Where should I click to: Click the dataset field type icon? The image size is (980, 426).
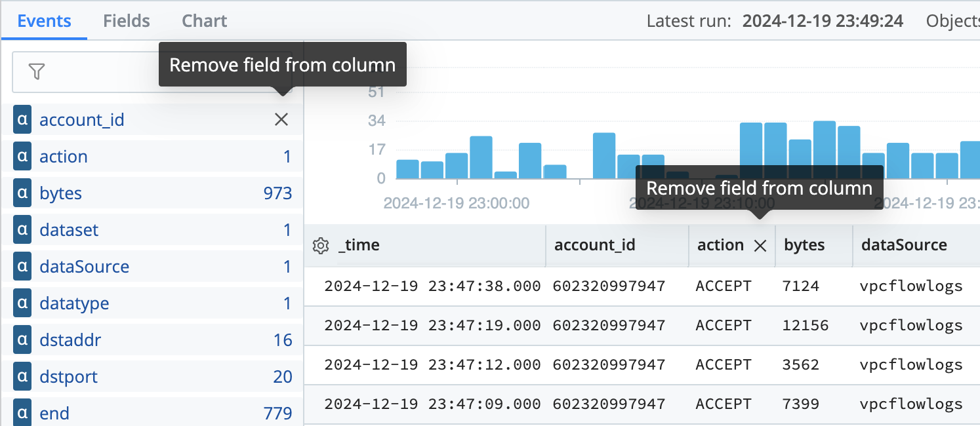click(22, 230)
